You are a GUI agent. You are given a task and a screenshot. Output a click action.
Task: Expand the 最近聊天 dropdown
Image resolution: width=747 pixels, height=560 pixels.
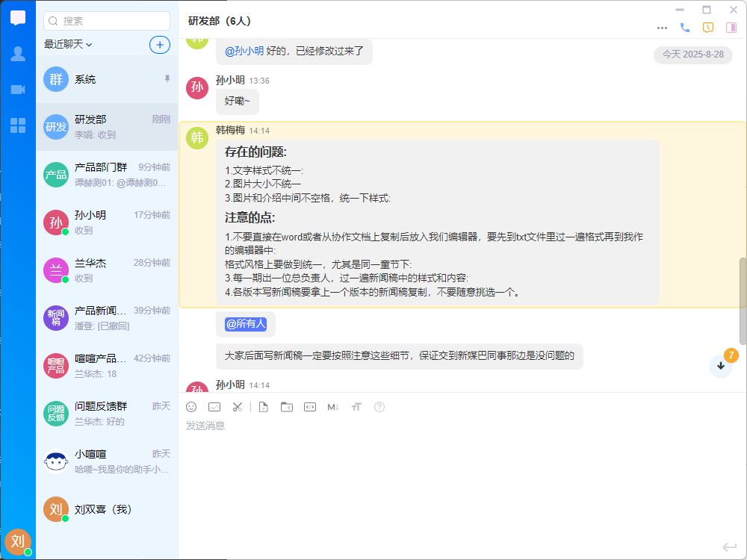(x=68, y=45)
